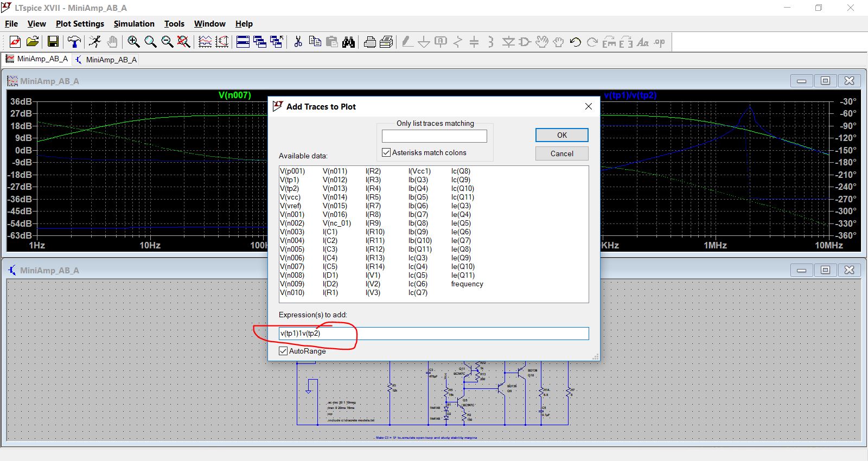Screen dimensions: 868x461
Task: Tile the windows with the tile icon
Action: [x=243, y=42]
